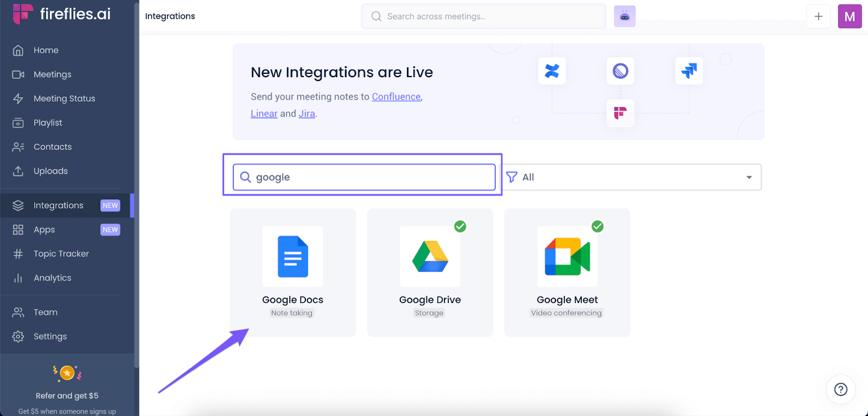Image resolution: width=868 pixels, height=416 pixels.
Task: Click the magnifier icon in integrations search
Action: point(245,177)
